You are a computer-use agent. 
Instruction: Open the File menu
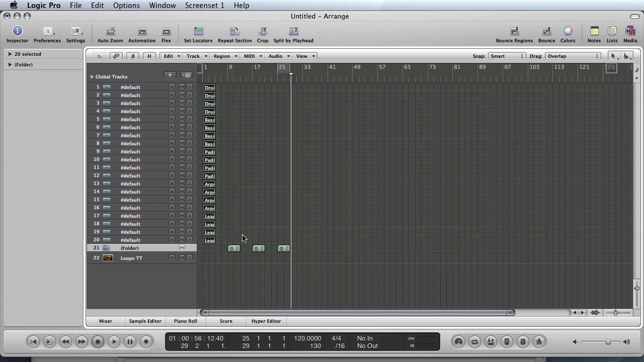pyautogui.click(x=75, y=5)
